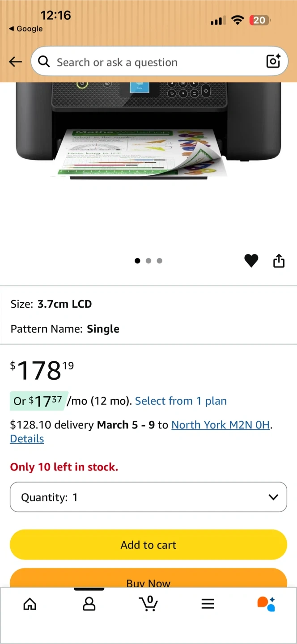Tap the magnifying glass search icon
The width and height of the screenshot is (297, 644).
(x=44, y=62)
